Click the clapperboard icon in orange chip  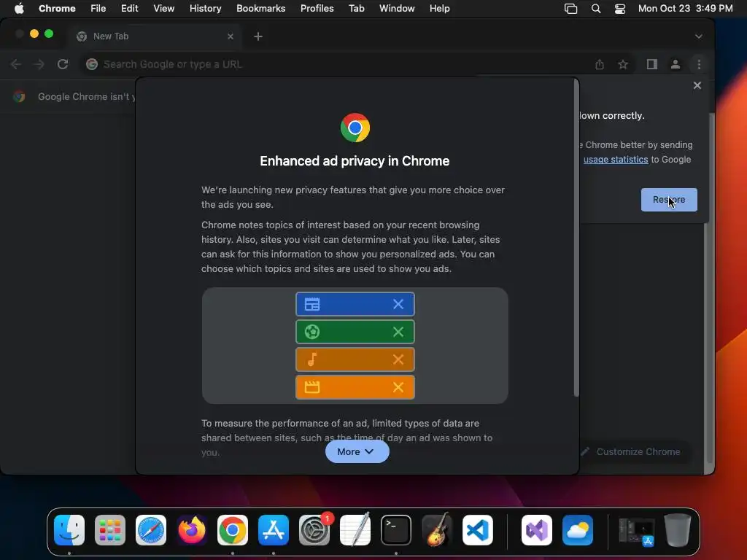[312, 386]
